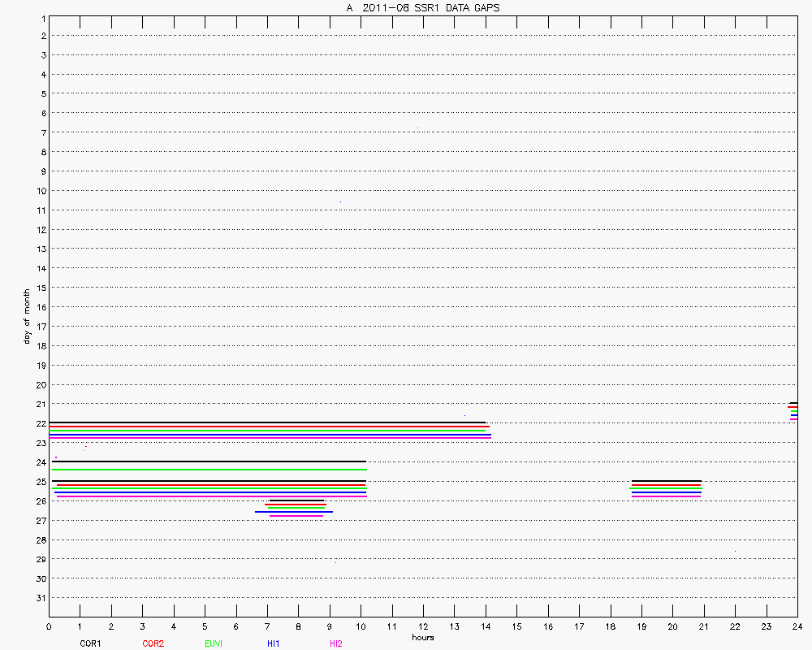Click the short bars at hour 24, day 21
The width and height of the screenshot is (812, 650).
pos(793,410)
